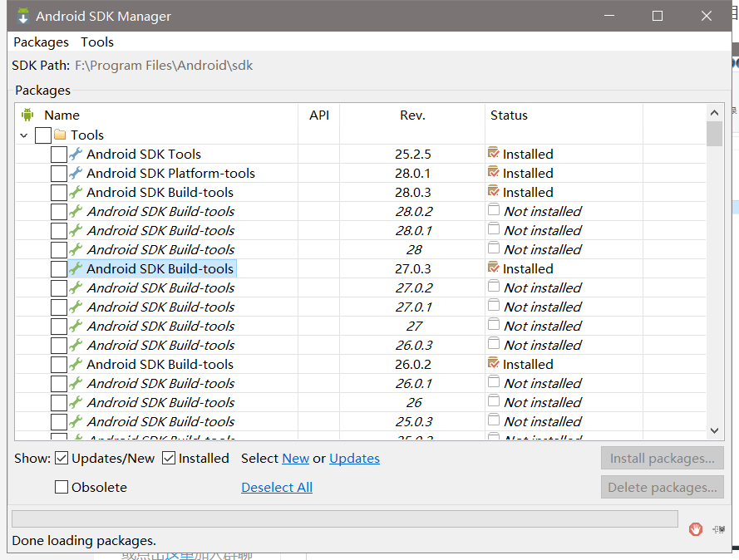Click the 25.2.5 revision cell
The width and height of the screenshot is (739, 560).
413,155
